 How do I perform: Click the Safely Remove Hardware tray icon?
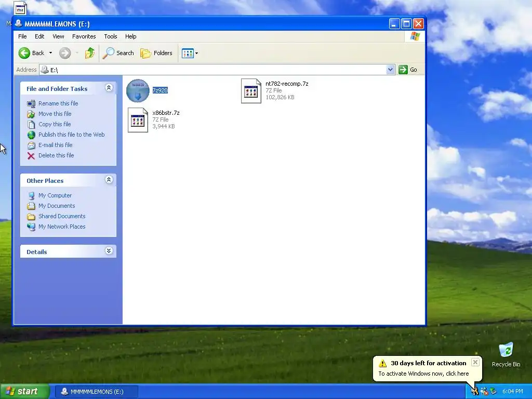pos(493,392)
